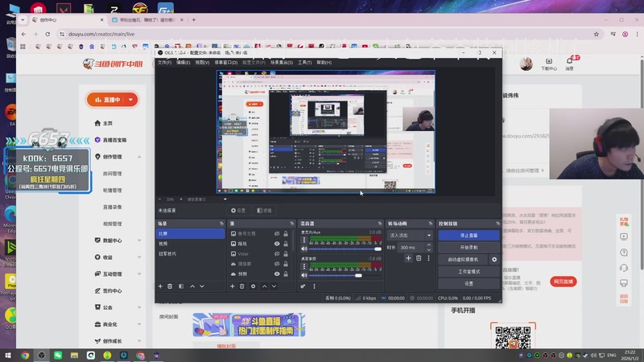Expand the 公会 sidebar section
Viewport: 644px width, 362px height.
click(139, 307)
